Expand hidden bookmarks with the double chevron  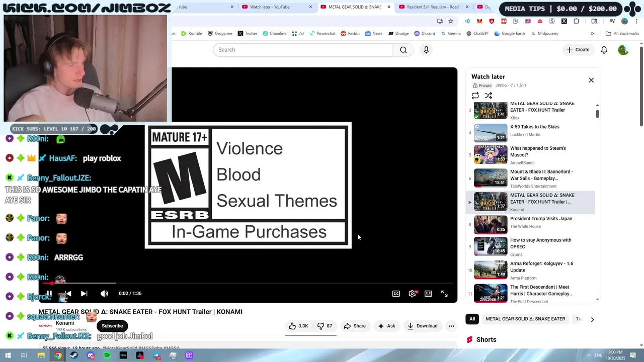pos(592,34)
